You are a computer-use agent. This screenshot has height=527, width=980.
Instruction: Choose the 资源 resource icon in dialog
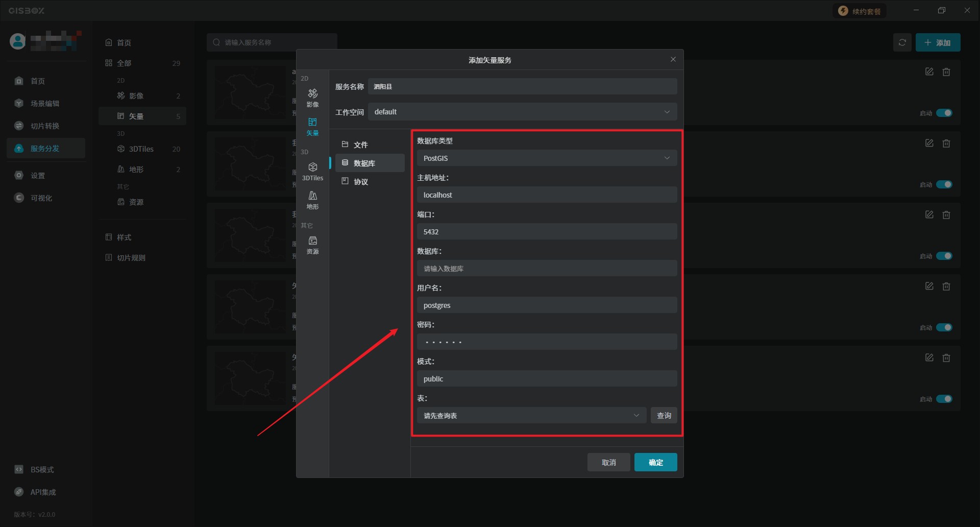312,245
